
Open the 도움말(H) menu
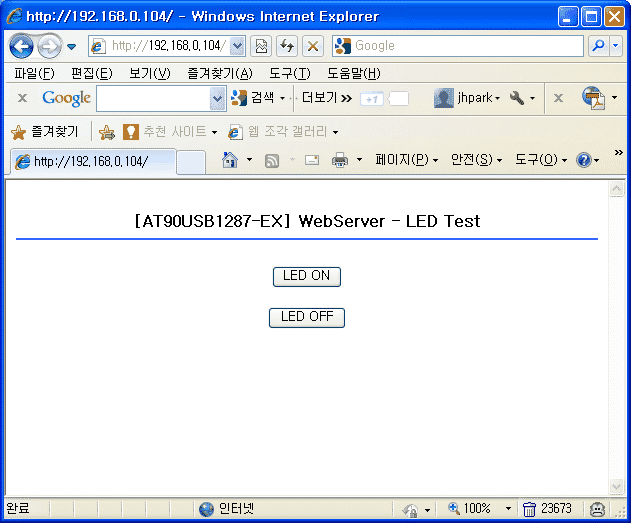353,74
